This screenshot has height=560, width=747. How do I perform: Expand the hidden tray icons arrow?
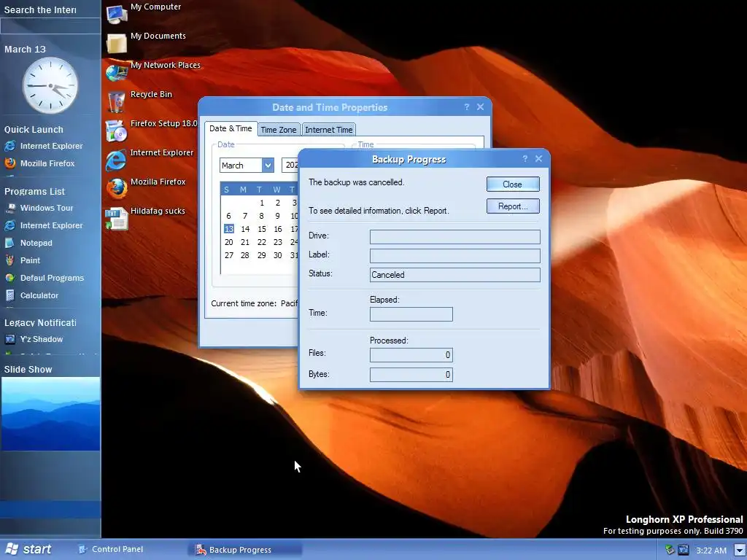tap(740, 551)
